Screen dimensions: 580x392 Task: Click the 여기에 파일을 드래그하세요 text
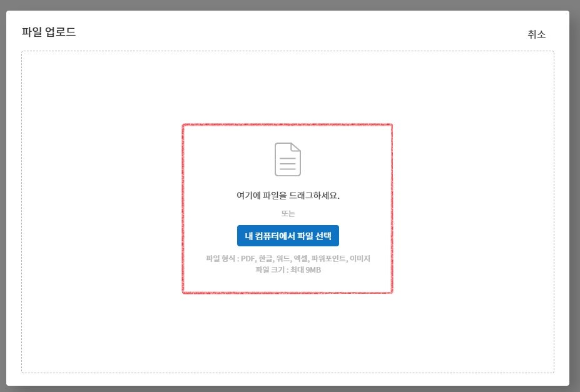click(288, 196)
